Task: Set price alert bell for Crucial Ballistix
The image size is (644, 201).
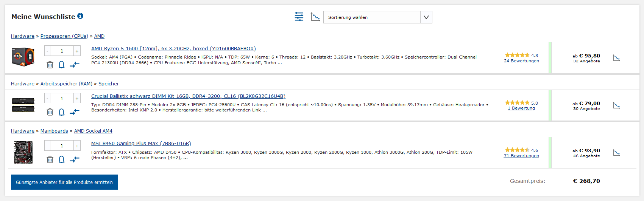Action: point(62,112)
